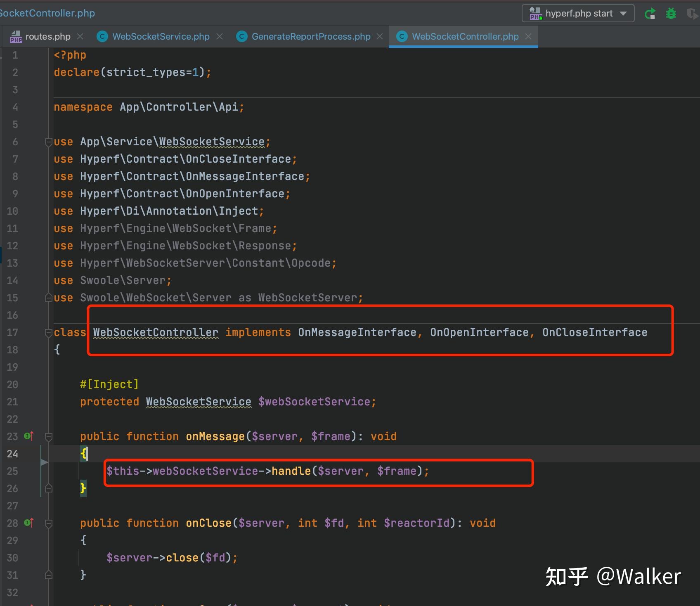The height and width of the screenshot is (606, 700).
Task: Switch to the routes.php tab
Action: pos(47,36)
